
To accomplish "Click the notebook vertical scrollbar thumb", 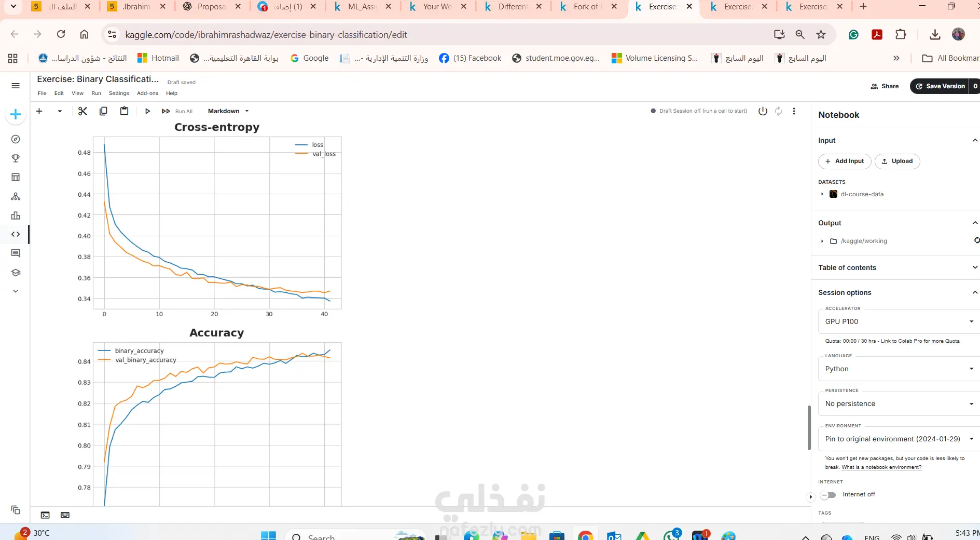I will [x=809, y=428].
